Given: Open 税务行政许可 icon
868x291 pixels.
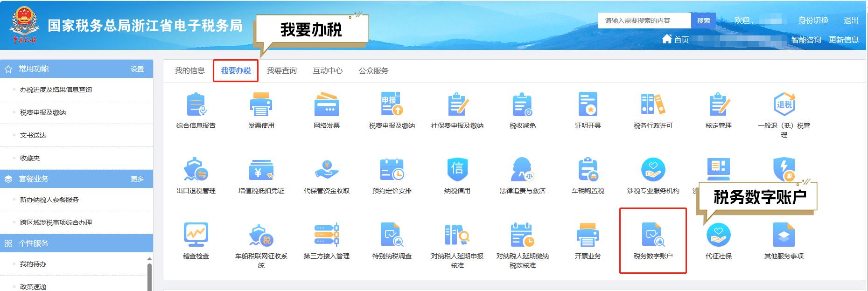Looking at the screenshot, I should [653, 104].
